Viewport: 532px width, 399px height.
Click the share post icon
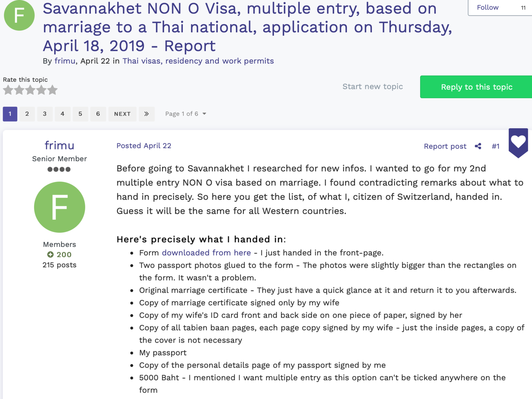478,146
